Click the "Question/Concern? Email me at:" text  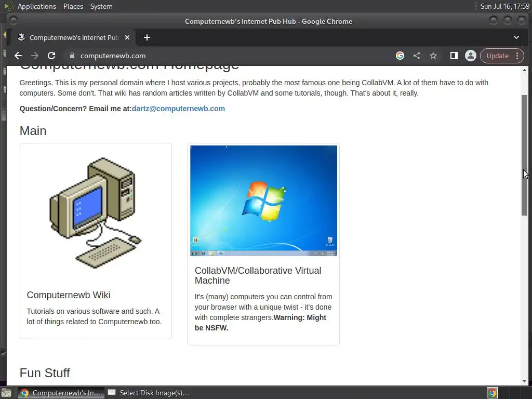75,109
